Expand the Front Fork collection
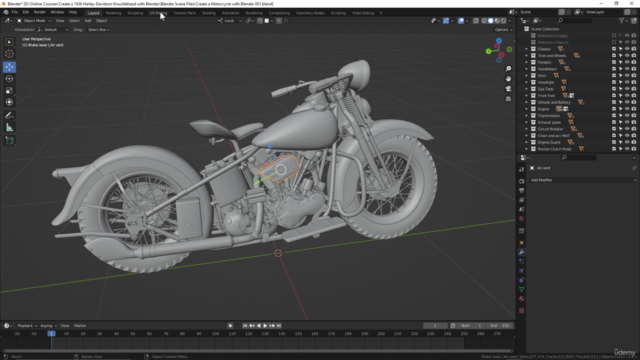The width and height of the screenshot is (640, 360). pyautogui.click(x=527, y=96)
